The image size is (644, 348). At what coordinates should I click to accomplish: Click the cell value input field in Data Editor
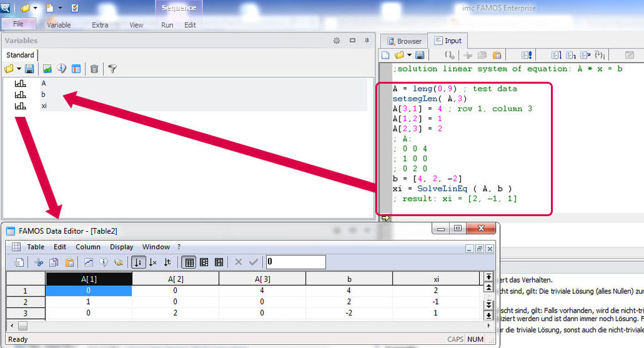tap(295, 261)
